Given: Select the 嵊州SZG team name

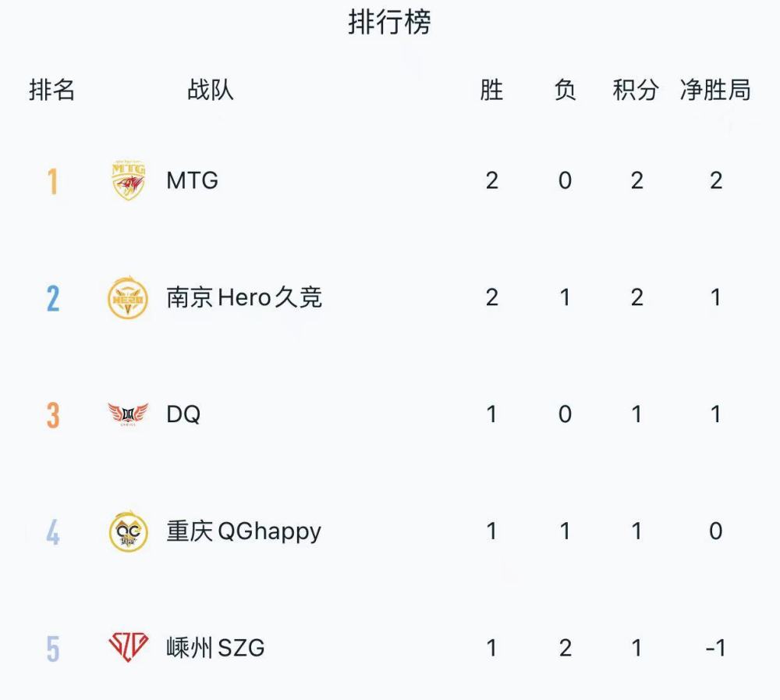Looking at the screenshot, I should [x=215, y=648].
